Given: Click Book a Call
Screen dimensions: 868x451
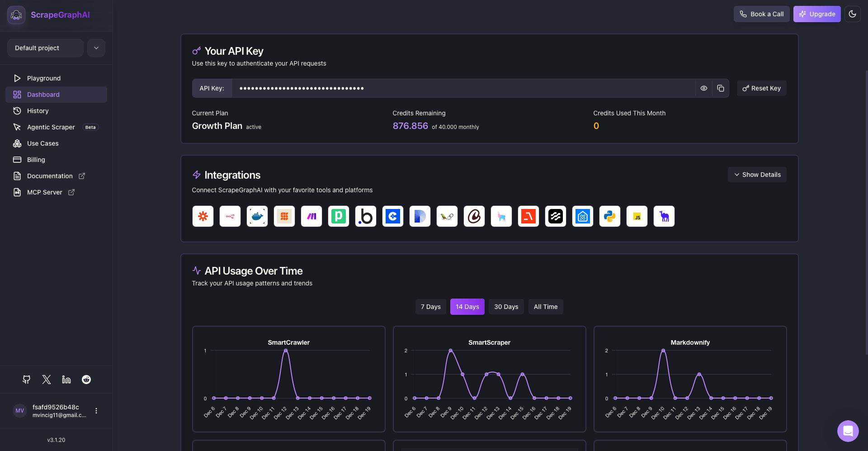Looking at the screenshot, I should coord(761,14).
